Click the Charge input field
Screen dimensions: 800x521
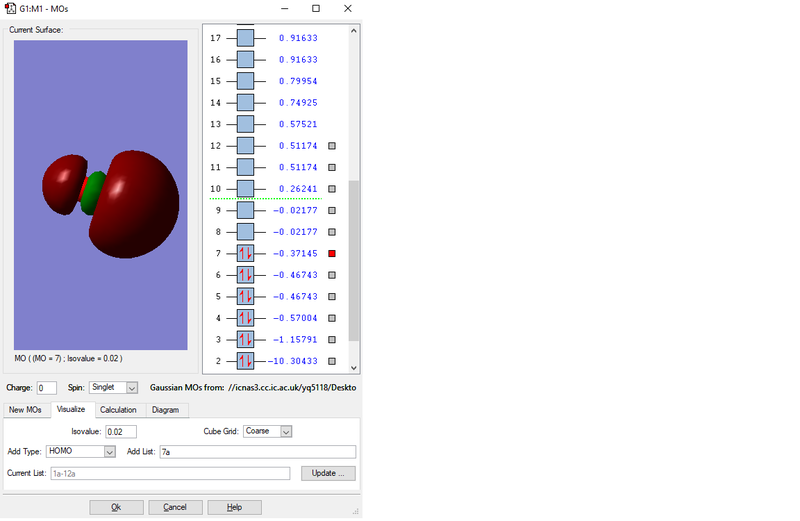coord(46,388)
